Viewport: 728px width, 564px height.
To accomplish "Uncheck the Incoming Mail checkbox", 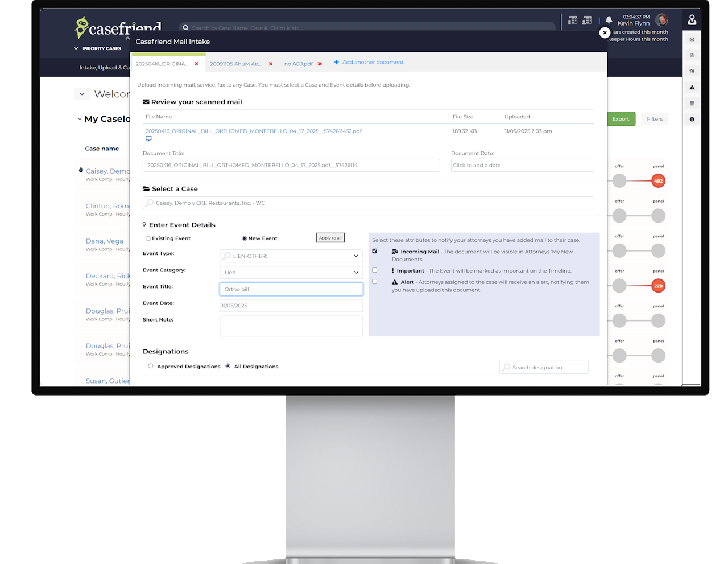I will pyautogui.click(x=374, y=251).
